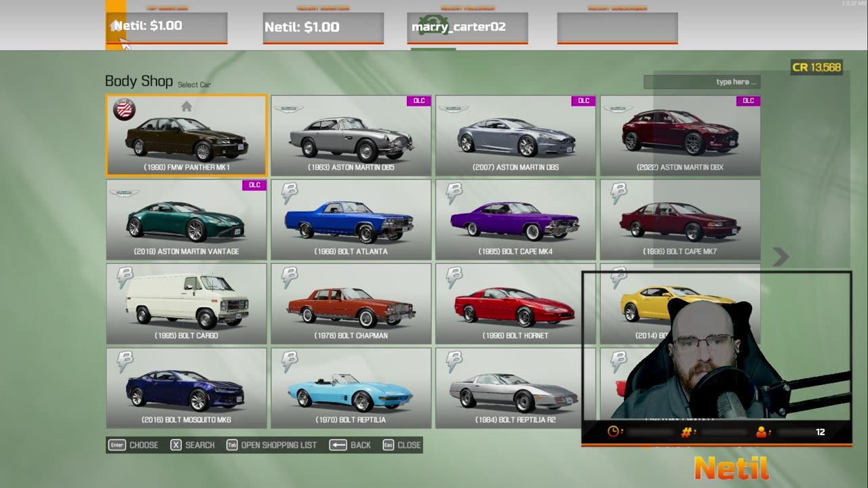
Task: Click the Search button with X key
Action: [x=193, y=445]
